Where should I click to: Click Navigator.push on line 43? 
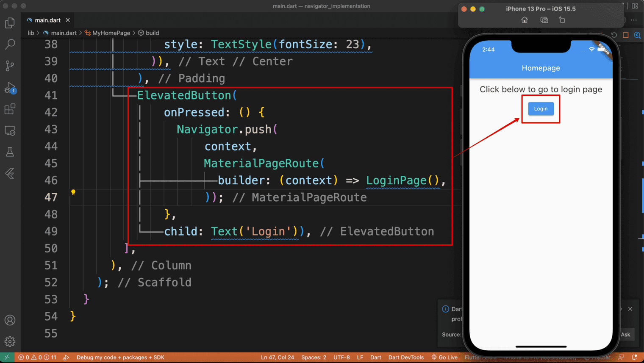point(224,129)
